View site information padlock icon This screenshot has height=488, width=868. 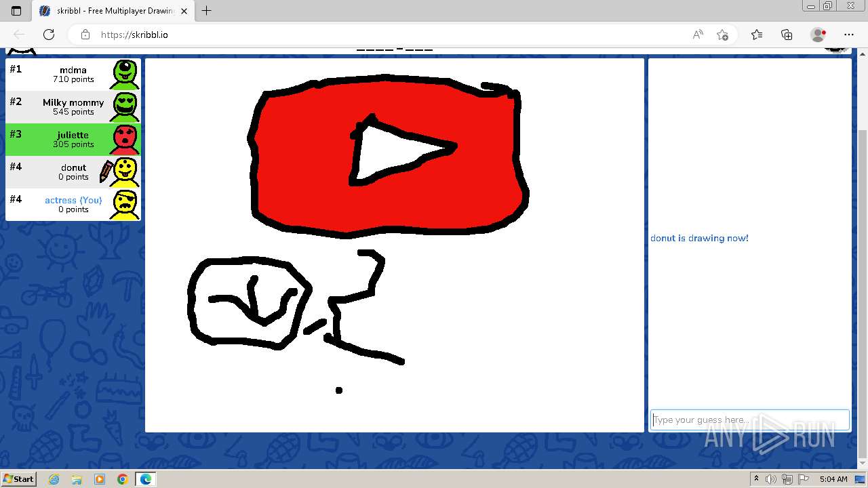coord(85,35)
